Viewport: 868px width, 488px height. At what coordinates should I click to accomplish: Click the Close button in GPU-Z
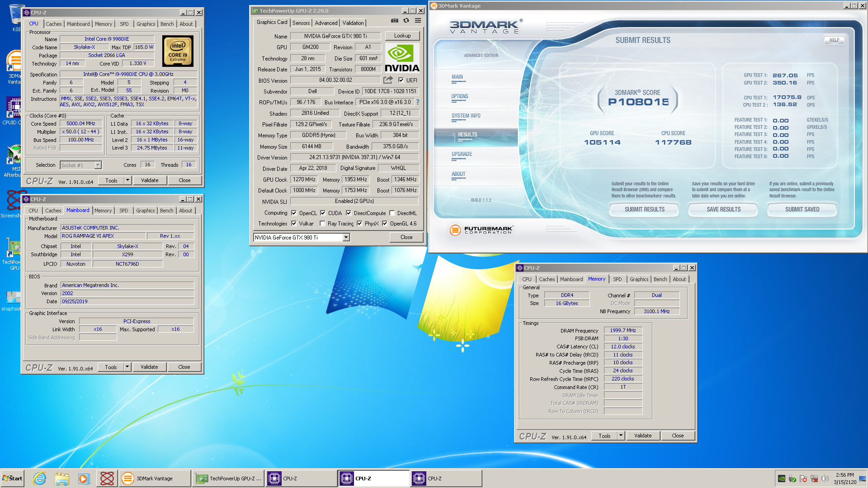[406, 237]
